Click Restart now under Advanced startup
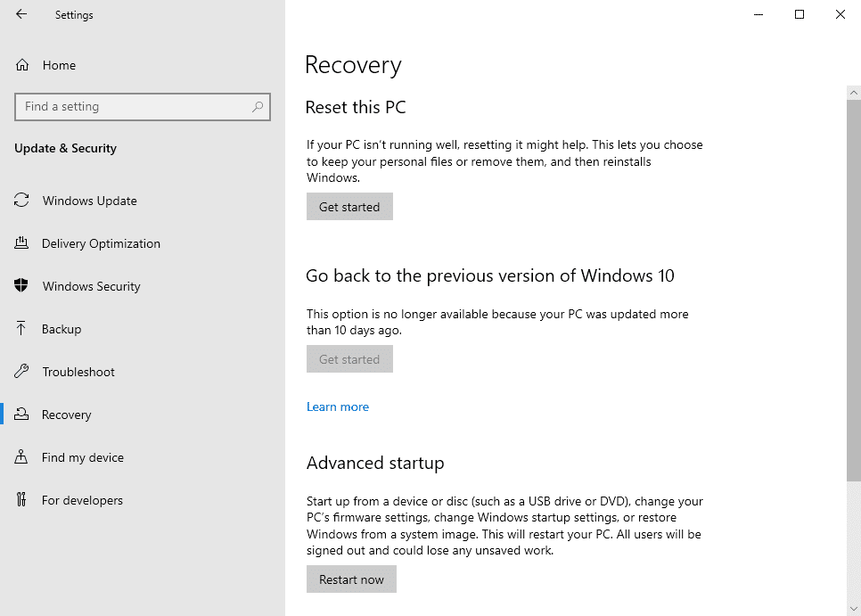Image resolution: width=861 pixels, height=616 pixels. pos(351,579)
